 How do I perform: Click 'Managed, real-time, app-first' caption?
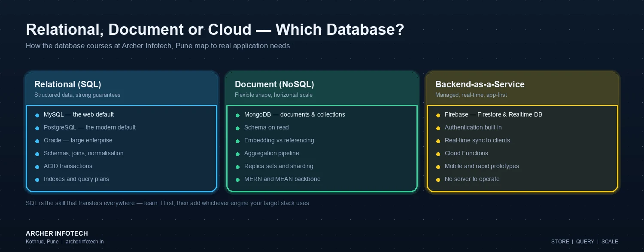click(x=471, y=95)
